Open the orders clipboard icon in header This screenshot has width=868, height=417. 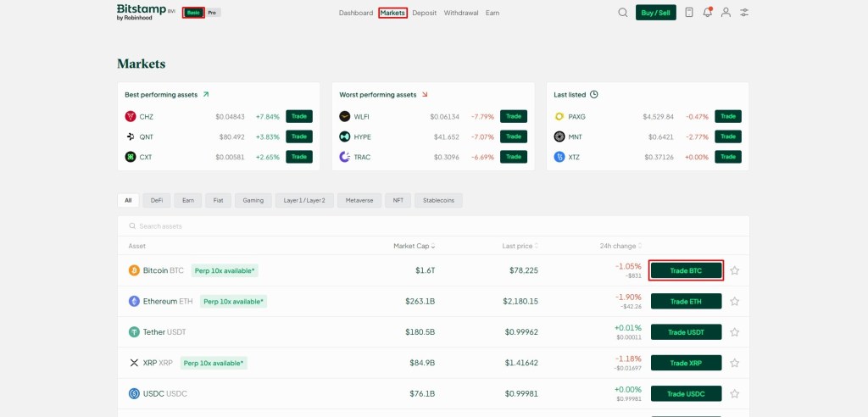(x=688, y=12)
